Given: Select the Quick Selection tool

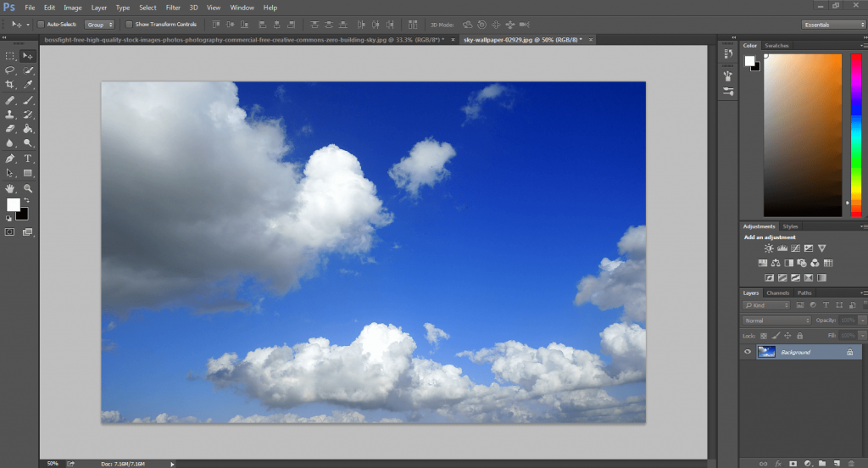Looking at the screenshot, I should [28, 70].
